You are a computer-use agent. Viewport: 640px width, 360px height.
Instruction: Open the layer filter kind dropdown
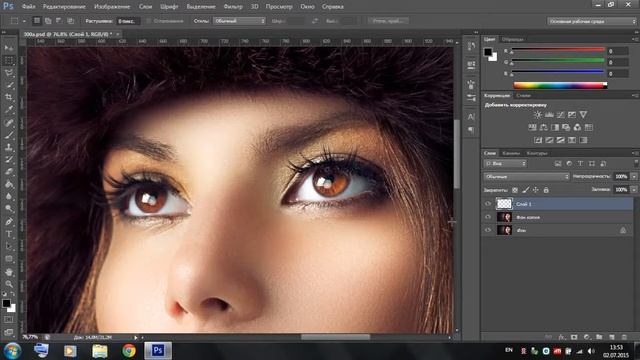pos(505,164)
